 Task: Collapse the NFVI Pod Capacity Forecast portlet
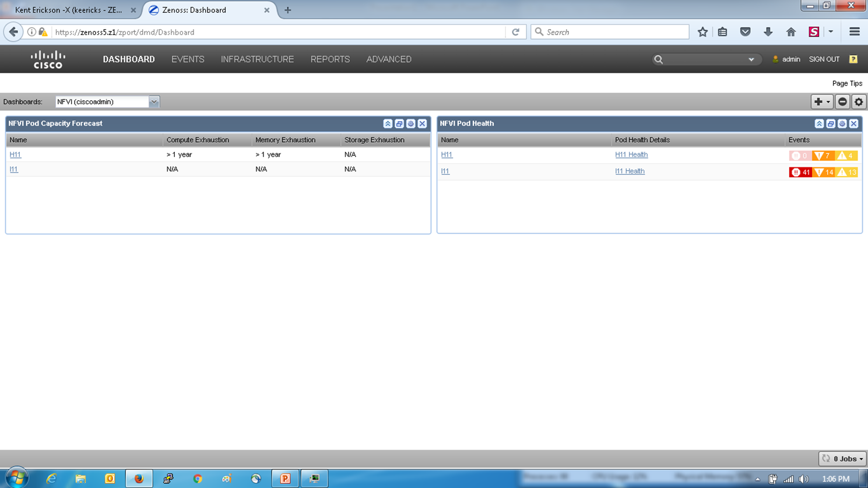pos(388,124)
